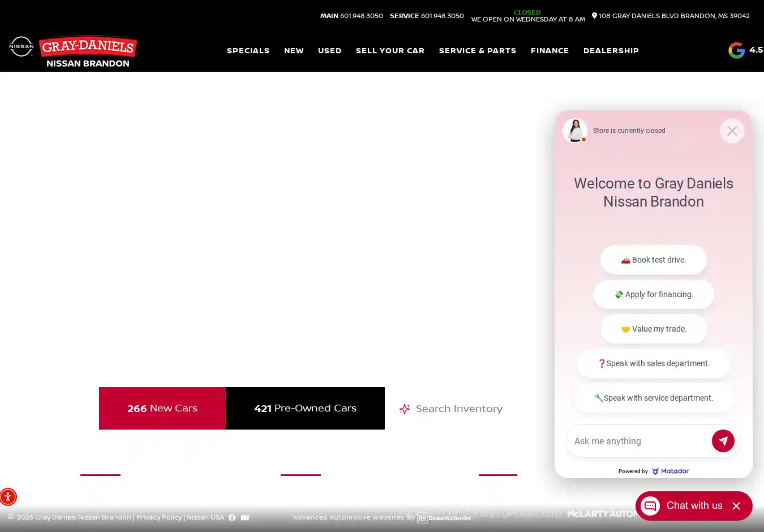The height and width of the screenshot is (532, 764).
Task: Open the Dealership menu
Action: 611,51
